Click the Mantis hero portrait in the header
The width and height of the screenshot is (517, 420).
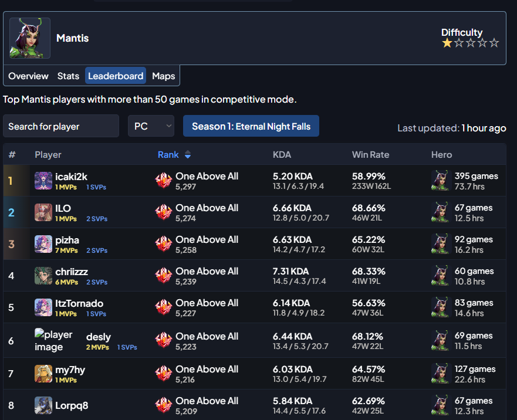(30, 38)
